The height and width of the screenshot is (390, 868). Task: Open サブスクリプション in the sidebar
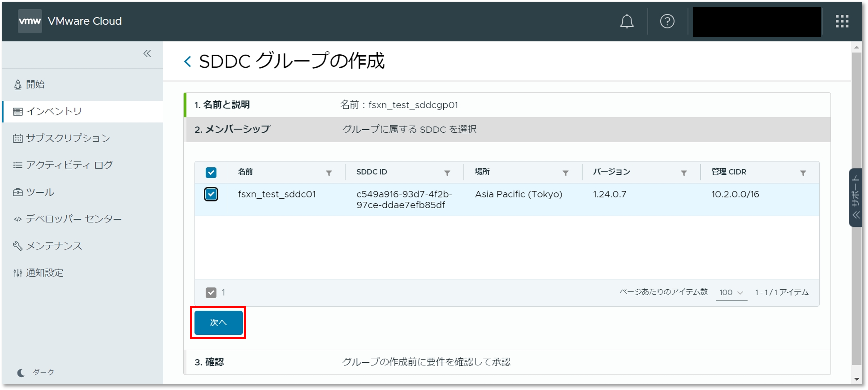point(83,138)
